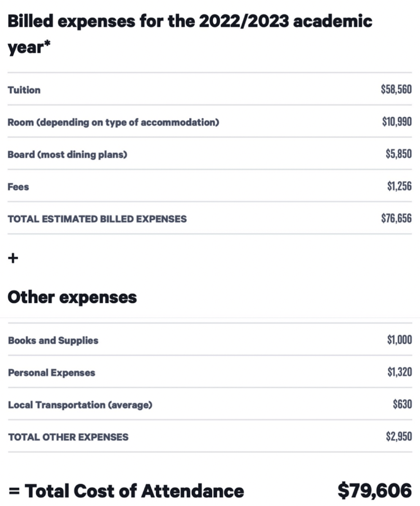420x506 pixels.
Task: Select the $1,256 fees amount
Action: point(399,186)
